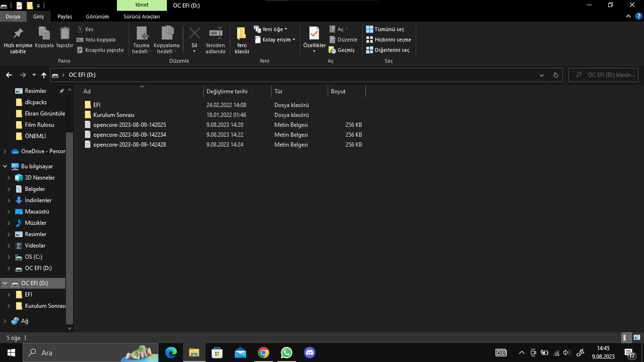Open the Dosya menu
The height and width of the screenshot is (362, 644).
pos(13,16)
